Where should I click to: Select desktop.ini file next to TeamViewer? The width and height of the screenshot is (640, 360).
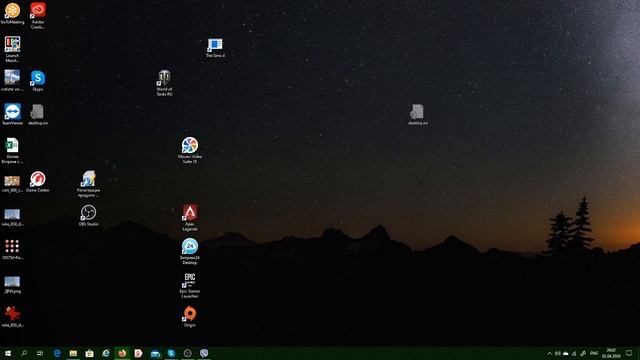(x=38, y=114)
